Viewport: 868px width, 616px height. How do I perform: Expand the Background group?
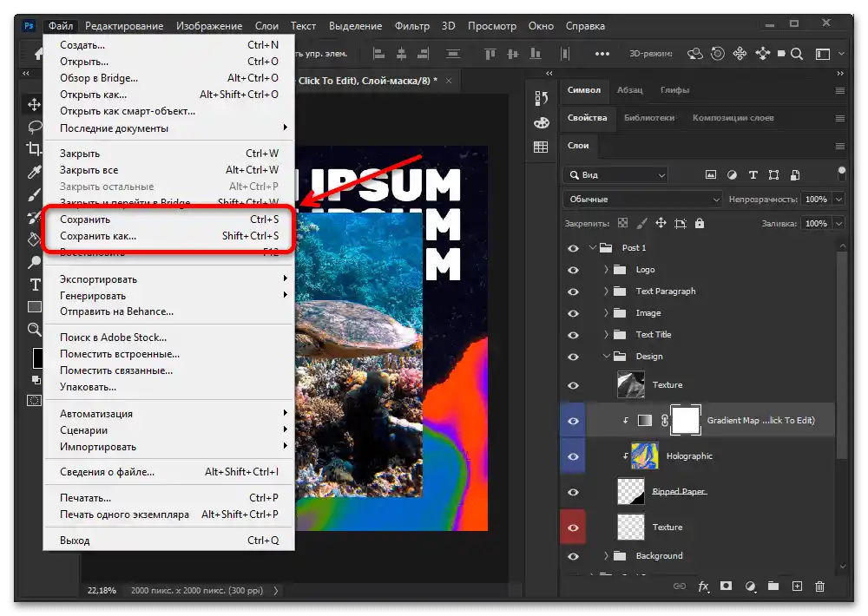click(x=606, y=555)
